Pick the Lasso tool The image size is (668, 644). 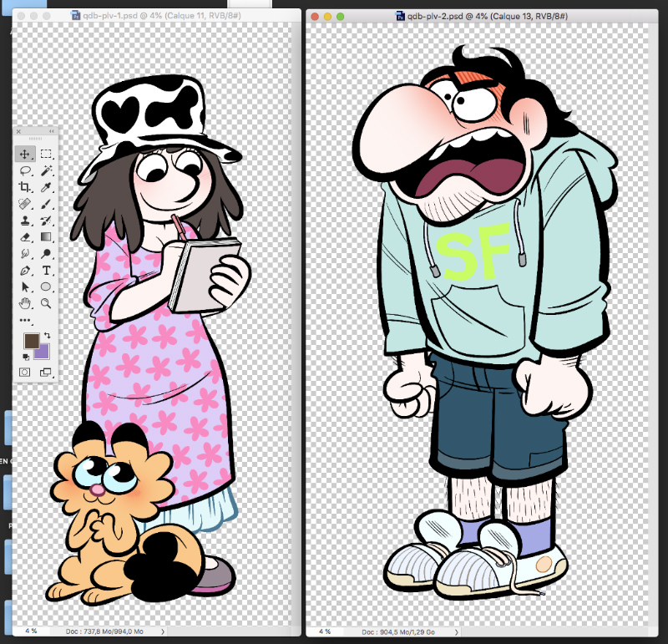tap(25, 170)
